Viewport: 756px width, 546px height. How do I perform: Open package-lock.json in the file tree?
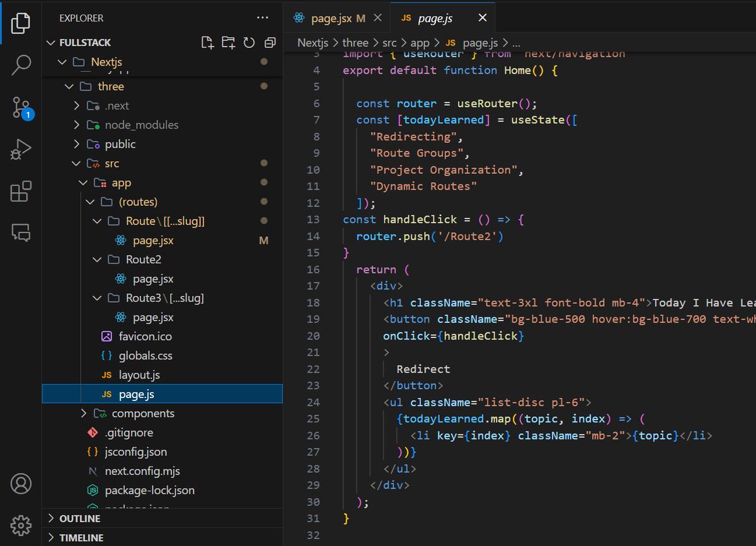(162, 490)
